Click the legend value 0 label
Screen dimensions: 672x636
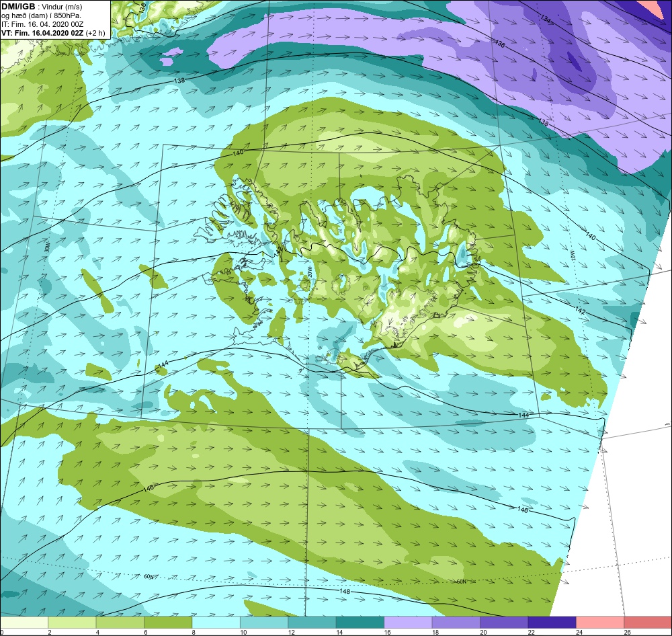[x=2, y=632]
